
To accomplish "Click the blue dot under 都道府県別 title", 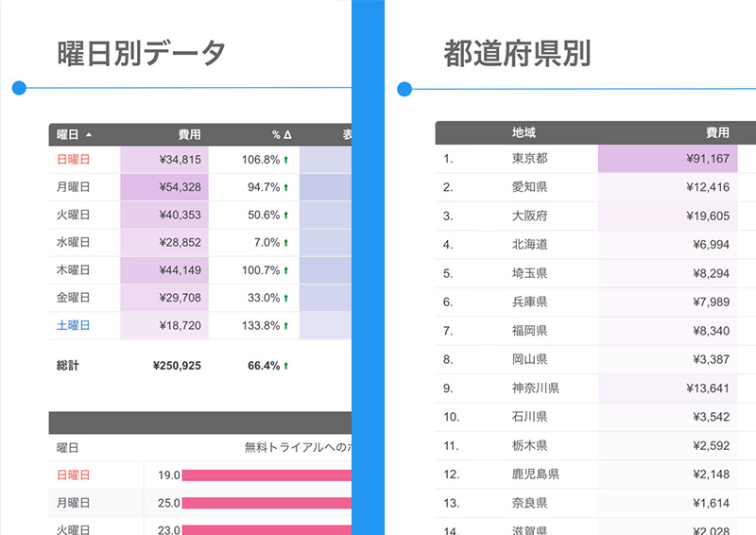I will coord(404,90).
